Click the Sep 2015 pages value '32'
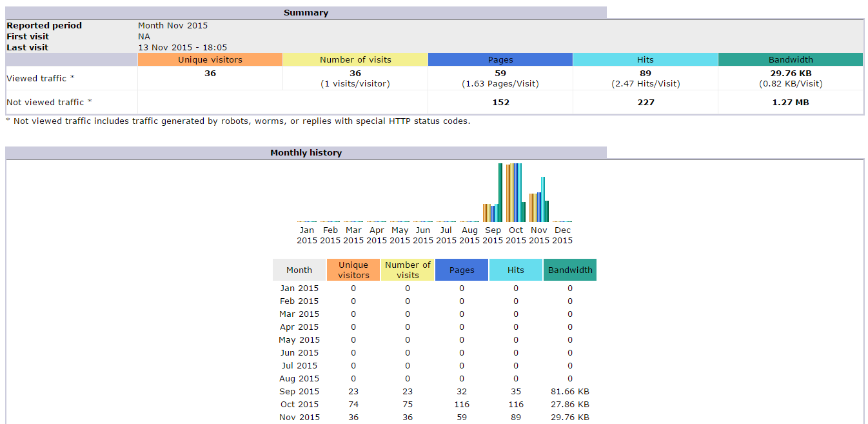 [x=462, y=392]
